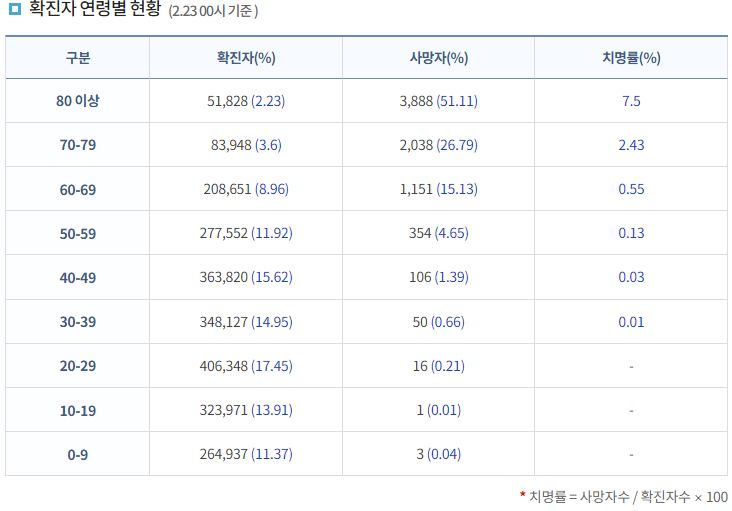This screenshot has width=732, height=511.
Task: Click confirmed cases cell '323,971 (13.91)'
Action: pyautogui.click(x=246, y=410)
